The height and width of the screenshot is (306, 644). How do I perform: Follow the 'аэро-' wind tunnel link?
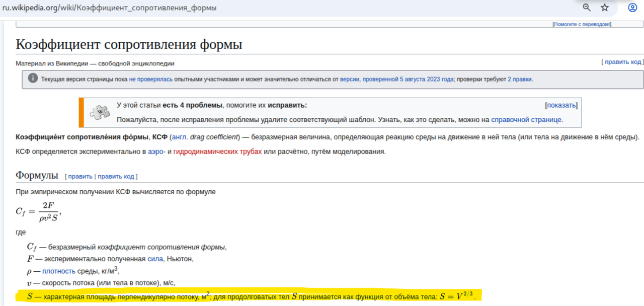(x=157, y=151)
